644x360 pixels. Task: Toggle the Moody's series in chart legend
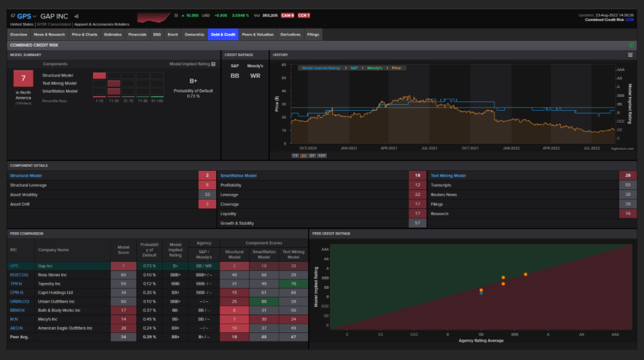point(374,67)
